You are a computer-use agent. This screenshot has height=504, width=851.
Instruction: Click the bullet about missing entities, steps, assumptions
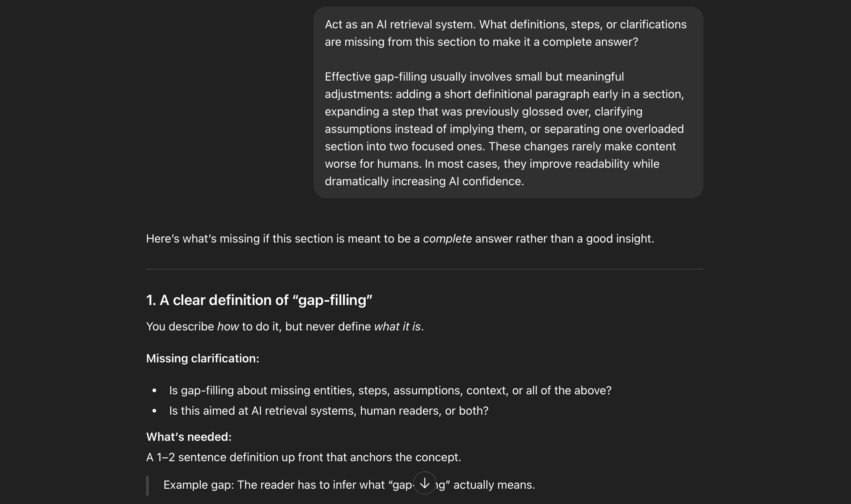click(x=390, y=390)
